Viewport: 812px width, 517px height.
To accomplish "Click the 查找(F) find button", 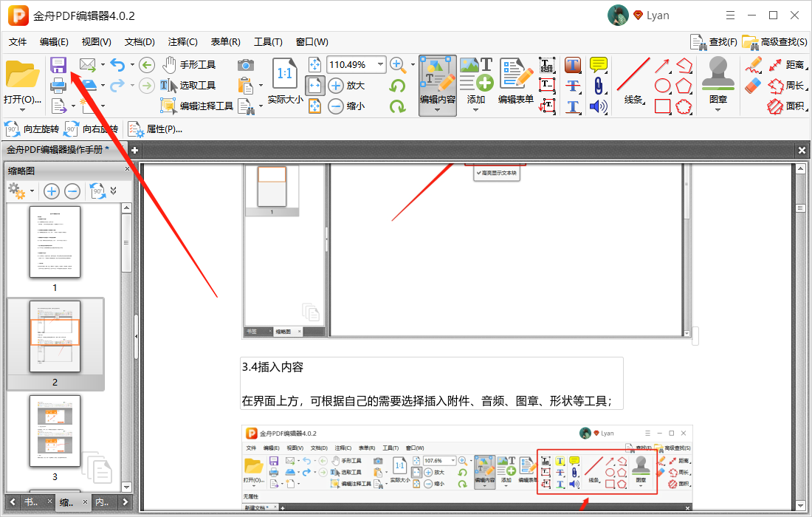I will (x=714, y=42).
